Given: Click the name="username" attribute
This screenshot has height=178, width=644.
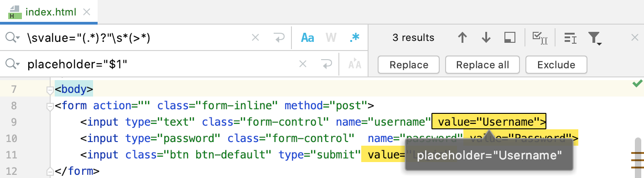Looking at the screenshot, I should pyautogui.click(x=384, y=122).
